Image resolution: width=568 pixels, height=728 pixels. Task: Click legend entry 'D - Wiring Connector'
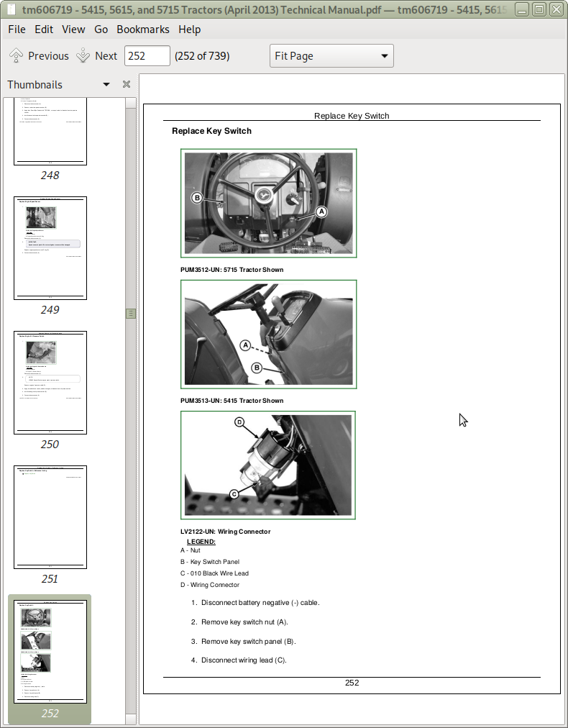tap(210, 585)
